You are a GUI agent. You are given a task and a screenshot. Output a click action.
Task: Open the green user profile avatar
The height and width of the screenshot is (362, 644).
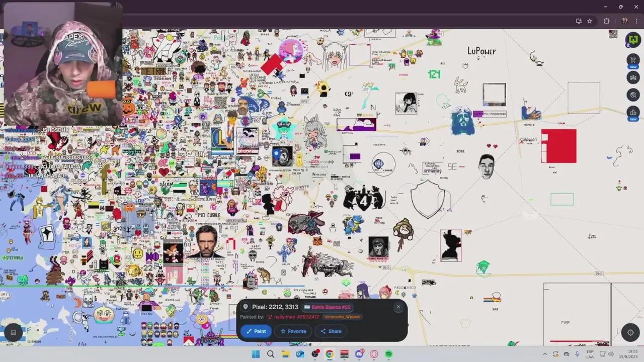click(x=633, y=40)
